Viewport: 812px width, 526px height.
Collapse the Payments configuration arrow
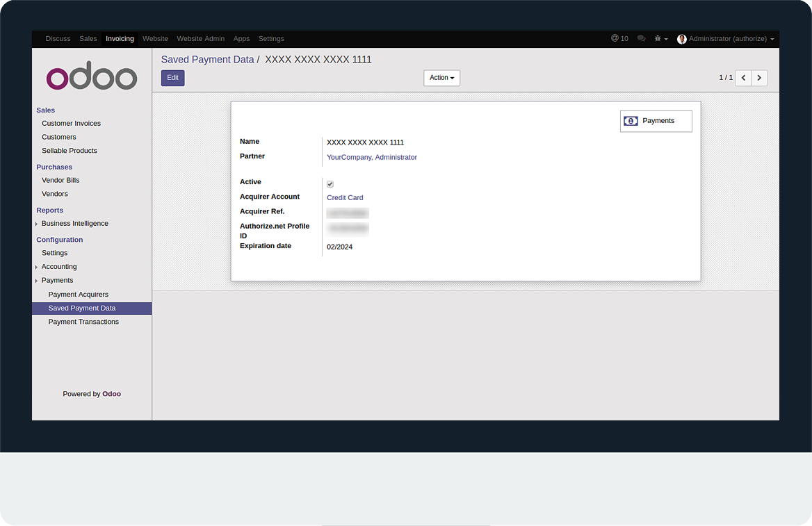tap(36, 281)
